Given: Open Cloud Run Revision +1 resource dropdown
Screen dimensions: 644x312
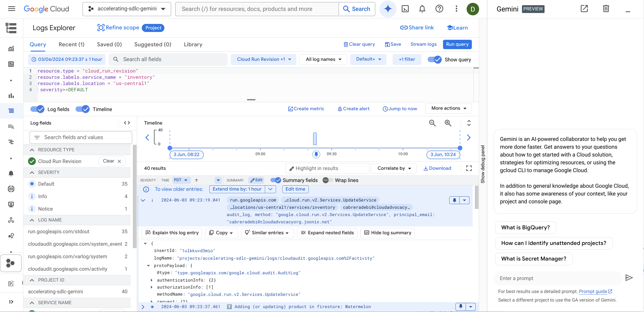Looking at the screenshot, I should pyautogui.click(x=264, y=60).
